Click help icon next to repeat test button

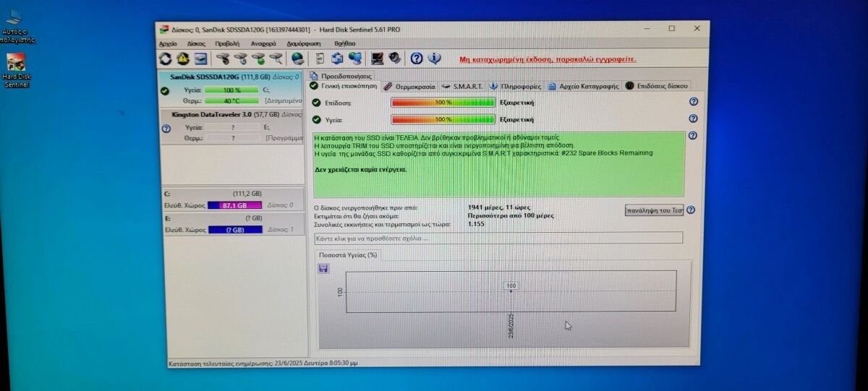(691, 210)
